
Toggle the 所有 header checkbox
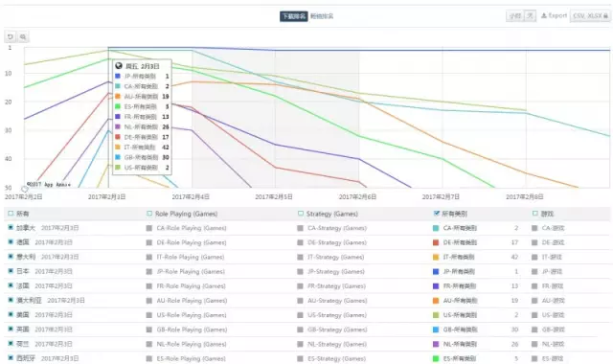[11, 214]
